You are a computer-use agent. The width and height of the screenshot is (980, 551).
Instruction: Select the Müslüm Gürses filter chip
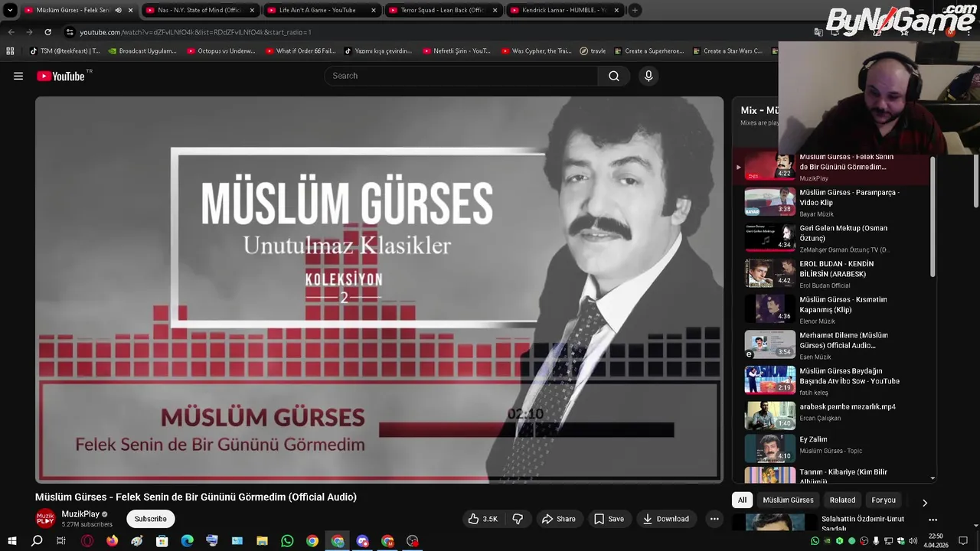pyautogui.click(x=788, y=500)
